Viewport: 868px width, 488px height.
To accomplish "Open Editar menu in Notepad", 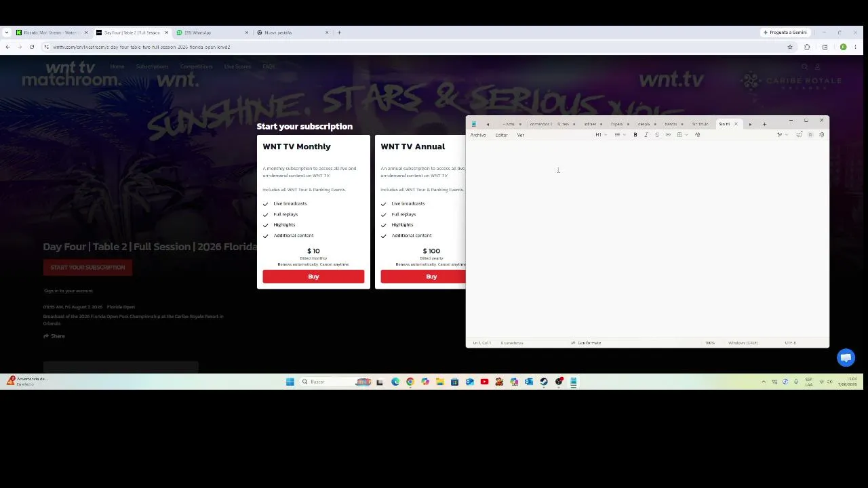I will pos(501,135).
